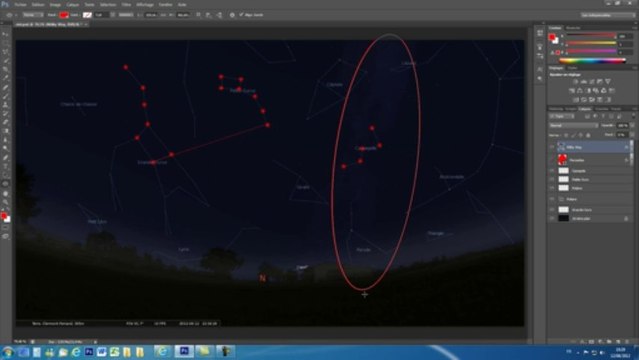Viewport: 639px width, 360px height.
Task: Select the Crop tool
Action: pos(6,69)
